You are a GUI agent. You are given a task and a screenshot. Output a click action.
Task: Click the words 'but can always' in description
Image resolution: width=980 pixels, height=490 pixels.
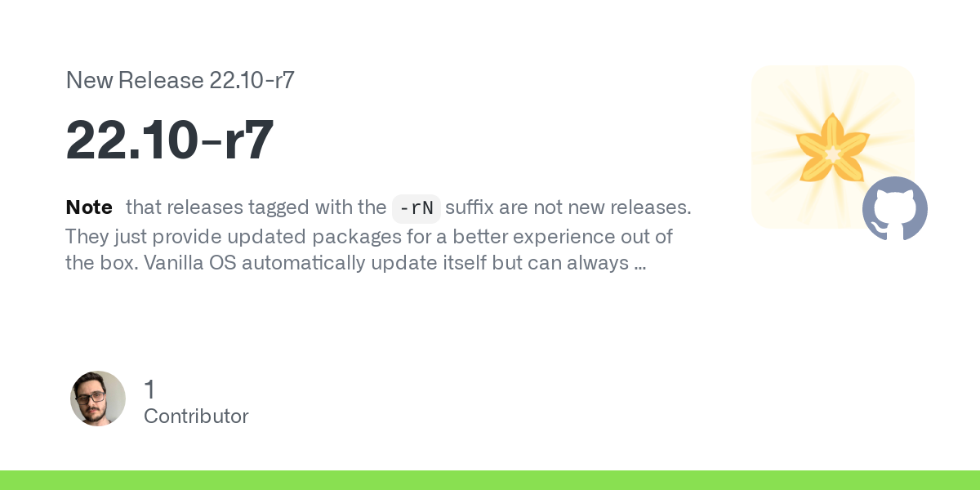560,263
